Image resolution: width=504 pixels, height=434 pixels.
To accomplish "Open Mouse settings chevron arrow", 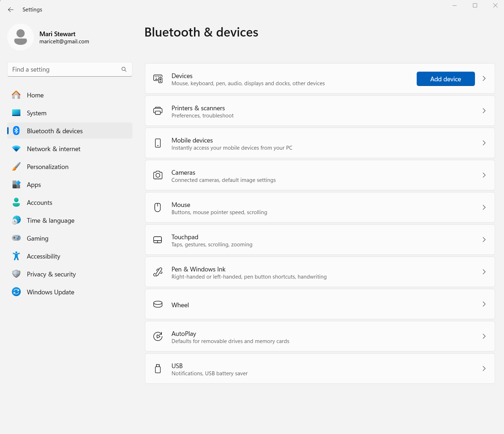I will tap(484, 207).
